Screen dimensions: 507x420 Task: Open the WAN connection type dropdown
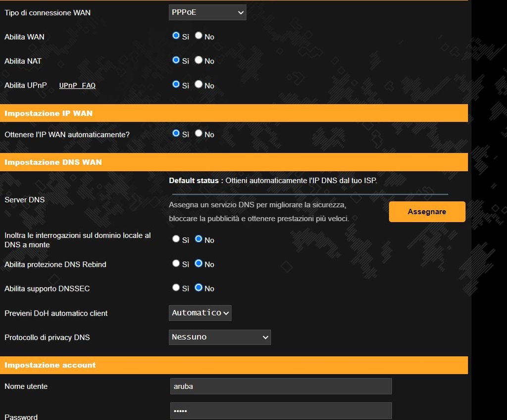pos(207,12)
